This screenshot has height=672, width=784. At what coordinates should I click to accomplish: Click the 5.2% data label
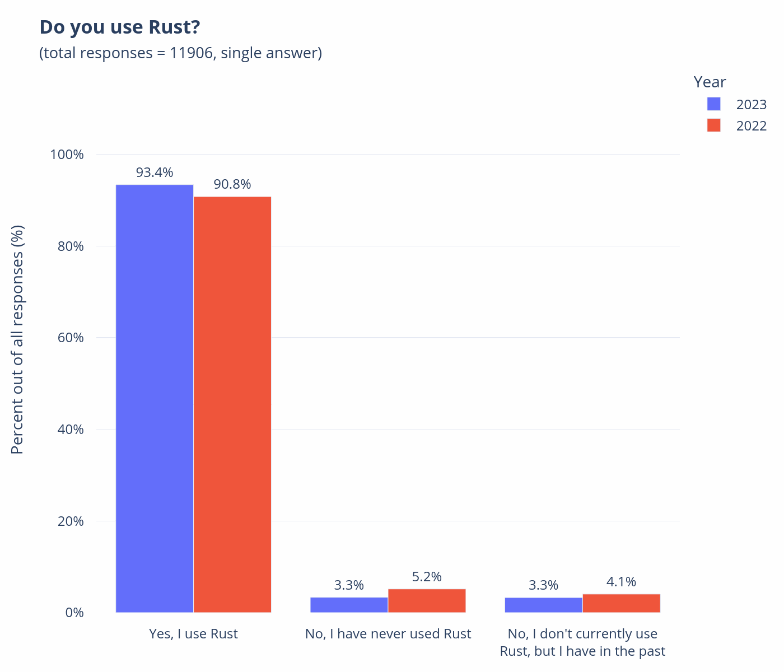(427, 577)
